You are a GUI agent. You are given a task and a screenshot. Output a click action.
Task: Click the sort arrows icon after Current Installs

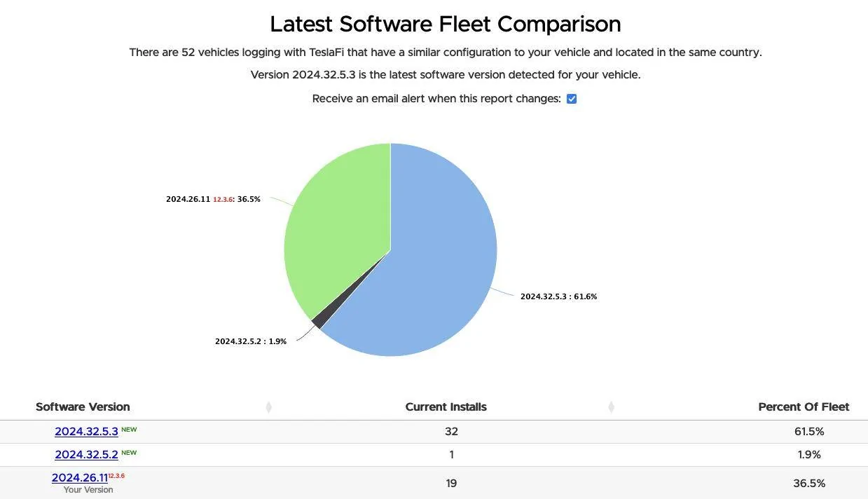[611, 407]
